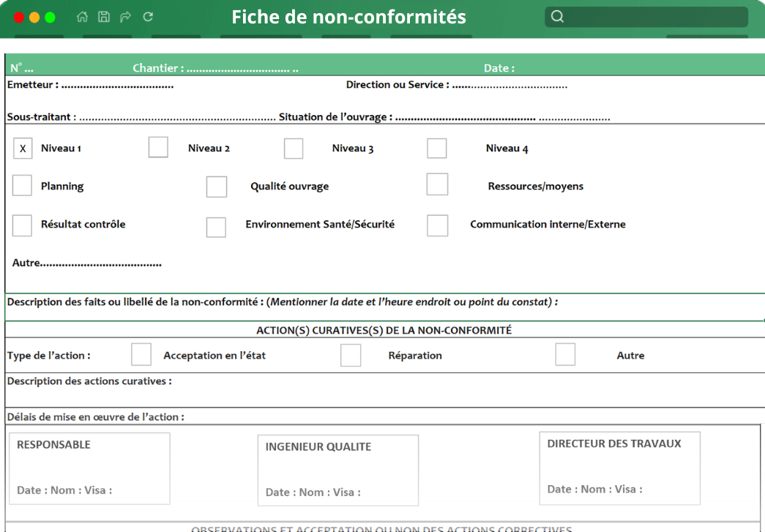Click the Refresh icon
The height and width of the screenshot is (532, 765).
[147, 16]
